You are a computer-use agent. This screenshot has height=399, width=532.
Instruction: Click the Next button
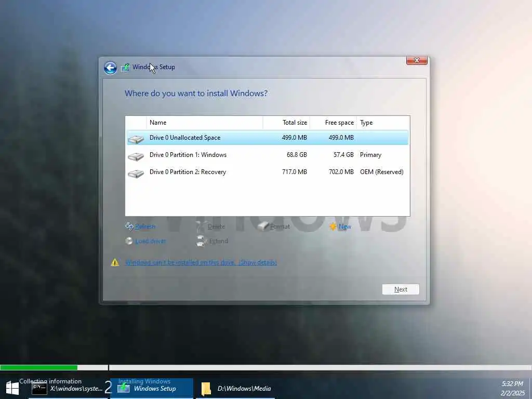(x=401, y=289)
